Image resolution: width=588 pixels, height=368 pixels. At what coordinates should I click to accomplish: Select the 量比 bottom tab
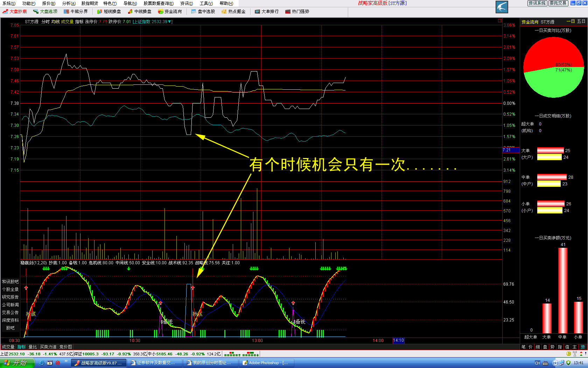point(33,347)
